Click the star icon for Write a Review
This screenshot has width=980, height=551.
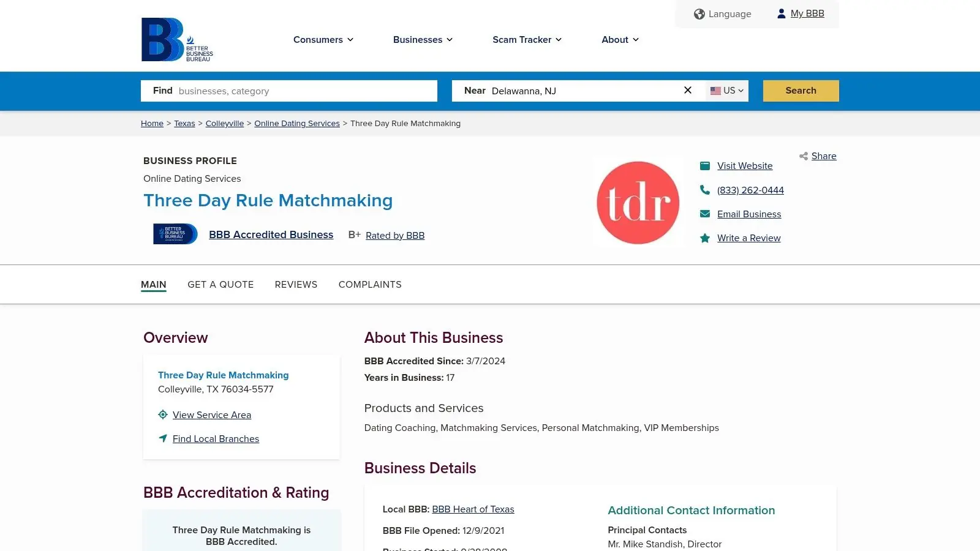(x=705, y=238)
